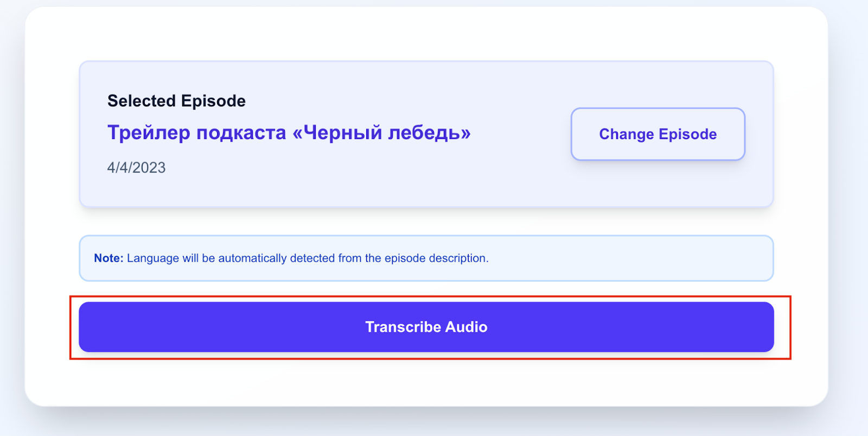The image size is (868, 436).
Task: Click the episode metadata date text
Action: pyautogui.click(x=136, y=167)
